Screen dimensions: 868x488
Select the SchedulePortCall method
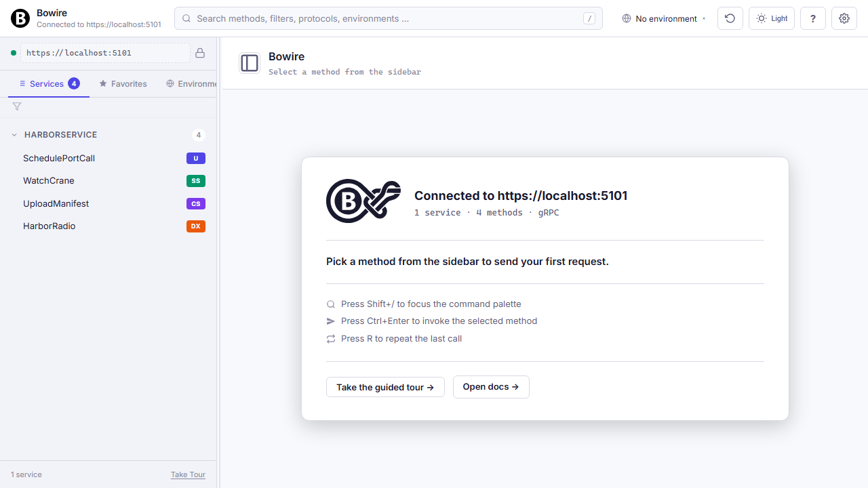pos(108,158)
